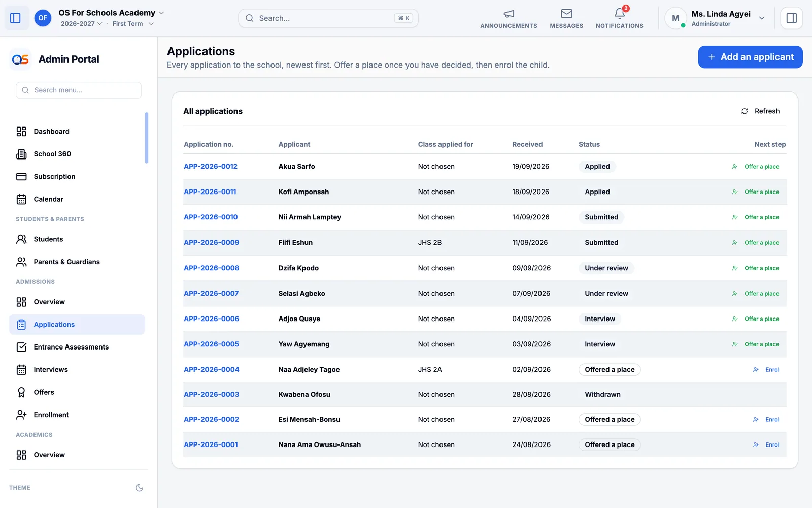
Task: Click the Calendar icon in sidebar
Action: point(21,199)
